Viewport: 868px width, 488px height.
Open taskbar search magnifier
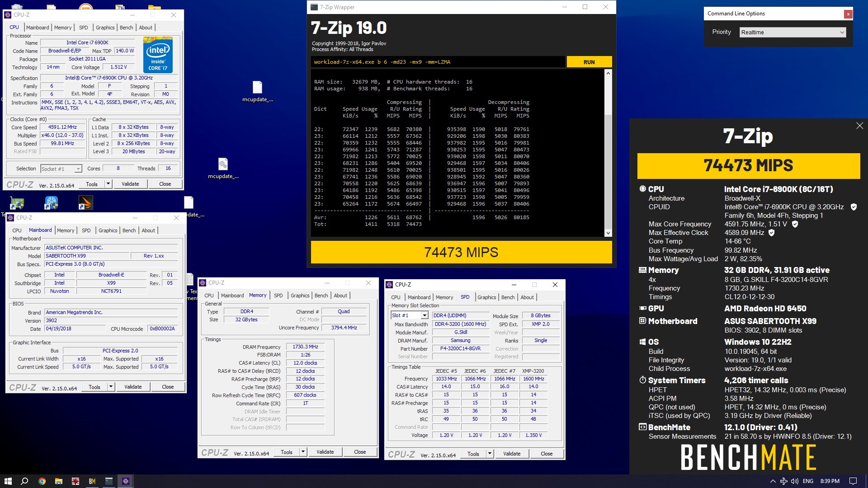[x=25, y=481]
